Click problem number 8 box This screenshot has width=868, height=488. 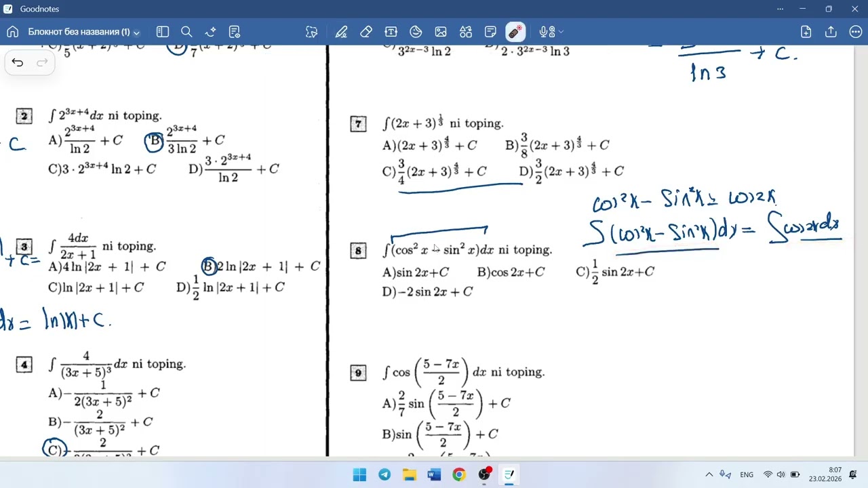(358, 251)
